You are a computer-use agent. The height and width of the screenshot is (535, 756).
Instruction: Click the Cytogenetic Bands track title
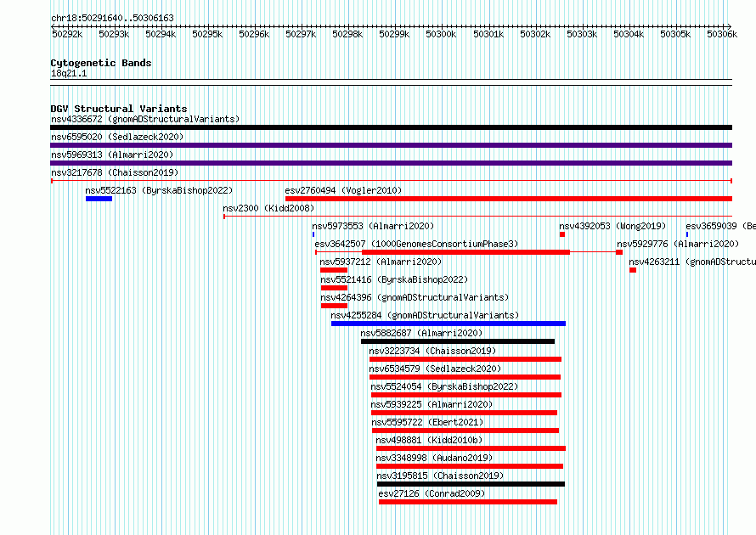(101, 63)
